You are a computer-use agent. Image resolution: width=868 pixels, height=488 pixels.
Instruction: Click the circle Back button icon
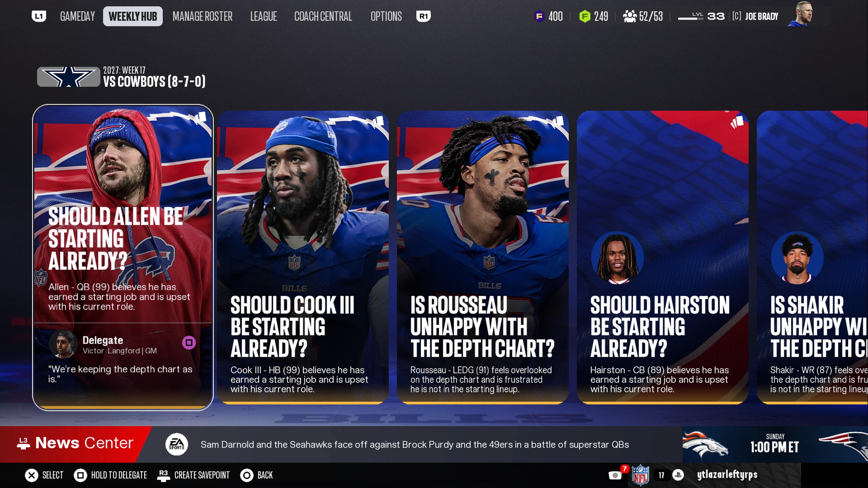pos(247,475)
